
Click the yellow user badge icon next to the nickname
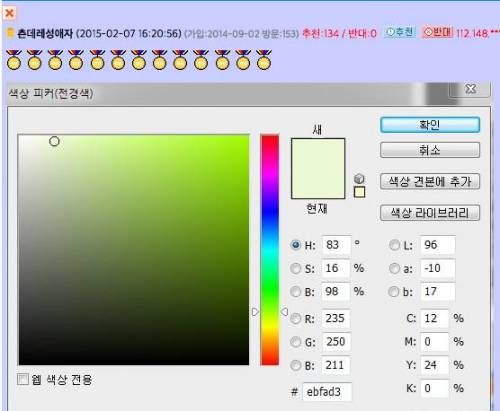coord(10,33)
